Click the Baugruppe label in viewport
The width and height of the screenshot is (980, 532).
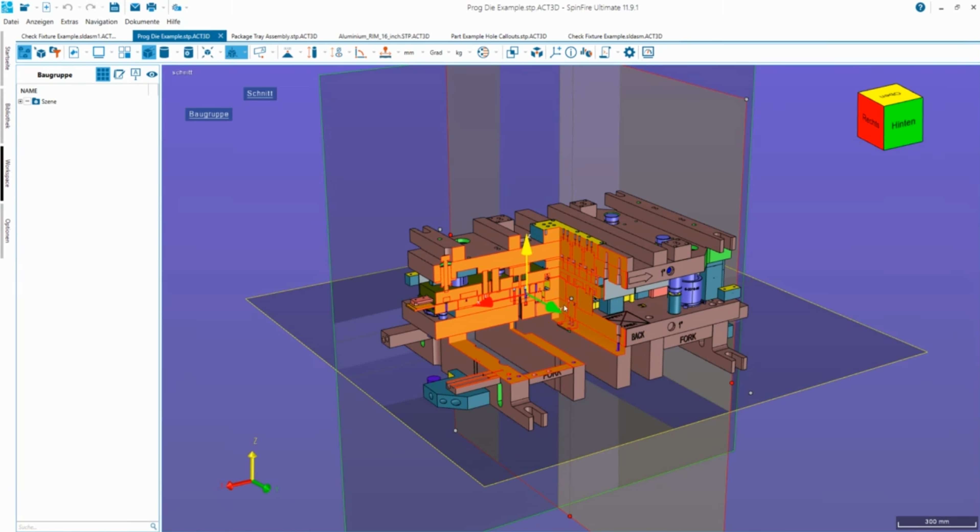209,114
